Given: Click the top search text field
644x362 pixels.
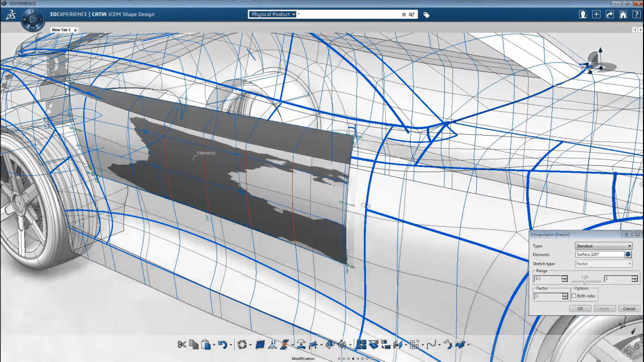Looking at the screenshot, I should pyautogui.click(x=349, y=15).
